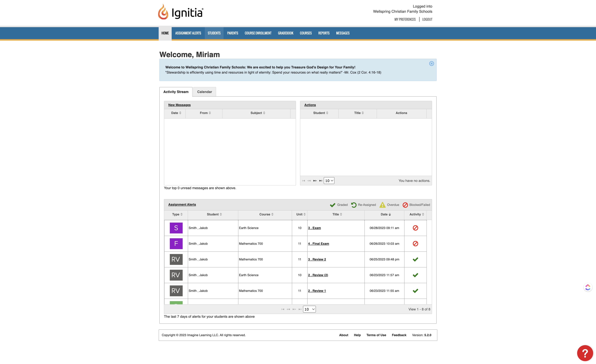Click the RV type badge for Review 1 row
The image size is (596, 364).
pyautogui.click(x=176, y=291)
